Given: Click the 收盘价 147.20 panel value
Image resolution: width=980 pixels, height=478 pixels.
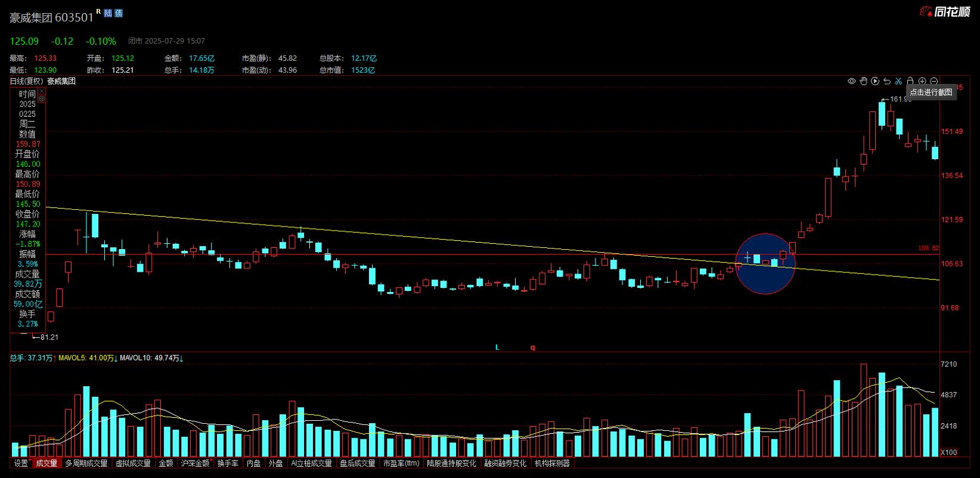Looking at the screenshot, I should 28,224.
